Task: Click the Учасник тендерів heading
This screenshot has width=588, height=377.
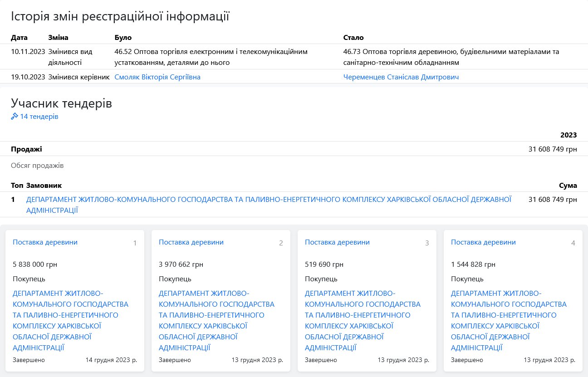Action: pos(61,103)
